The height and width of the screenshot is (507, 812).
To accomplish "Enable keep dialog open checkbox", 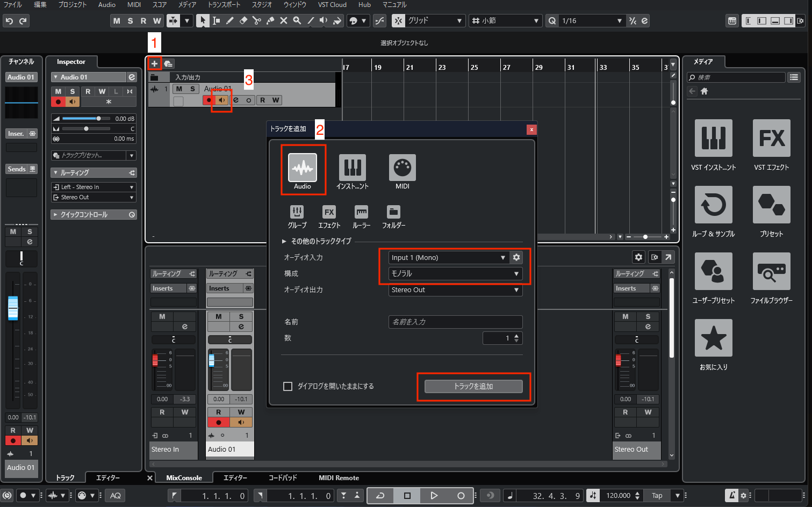I will coord(288,386).
